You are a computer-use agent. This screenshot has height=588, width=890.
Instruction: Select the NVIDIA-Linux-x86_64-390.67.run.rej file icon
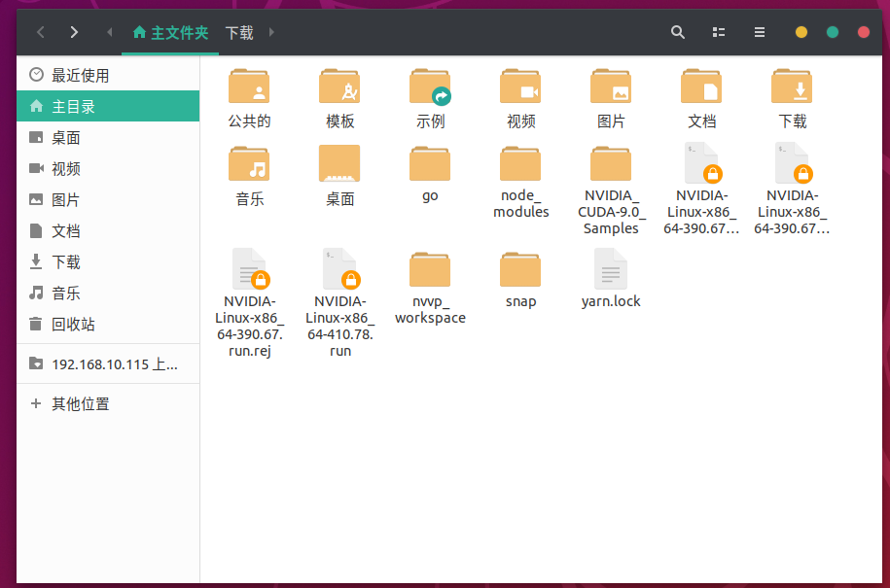tap(250, 269)
